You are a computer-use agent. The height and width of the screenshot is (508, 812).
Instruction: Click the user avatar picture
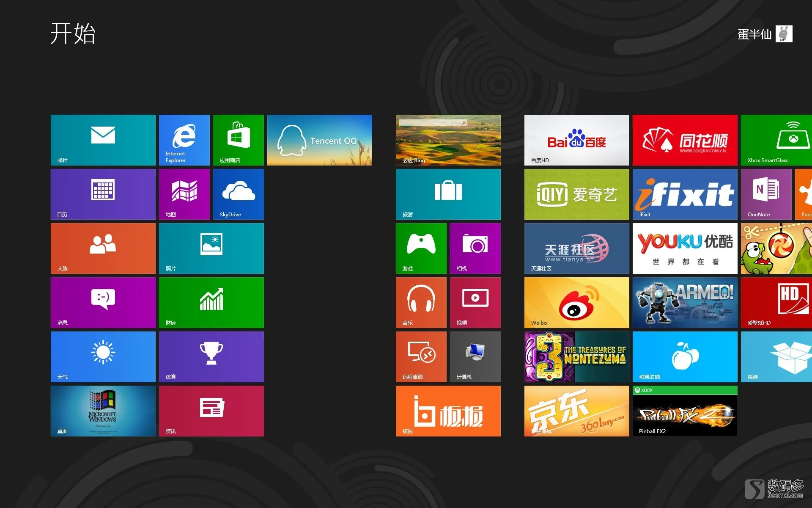784,34
